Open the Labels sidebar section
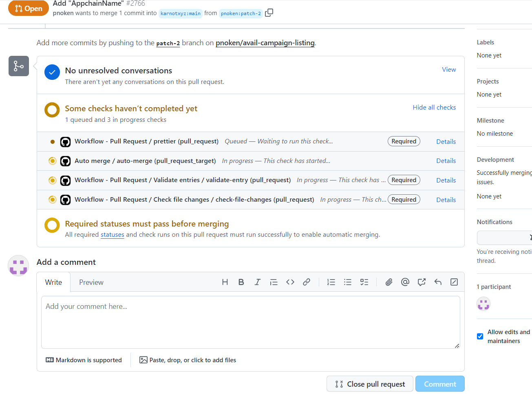The height and width of the screenshot is (394, 532). click(486, 42)
